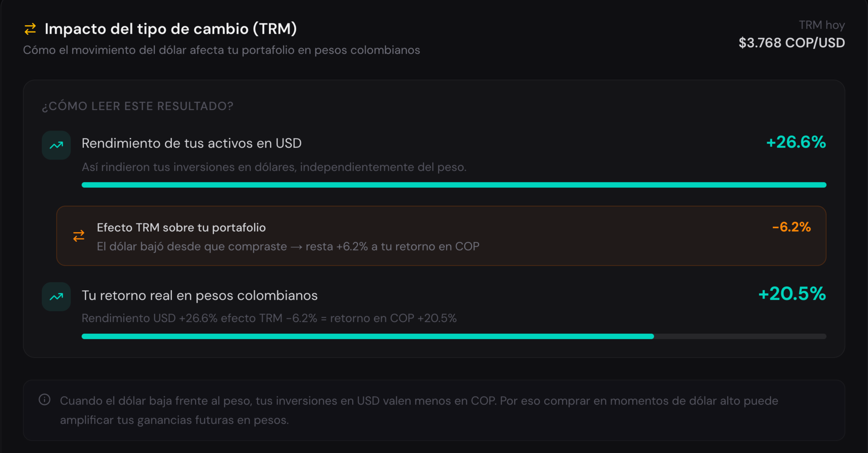Click the partially filled COP return progress bar
This screenshot has width=868, height=453.
tap(454, 336)
